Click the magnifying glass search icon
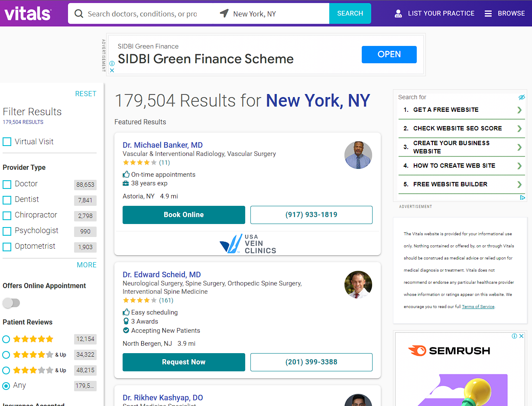532x406 pixels. click(x=79, y=14)
